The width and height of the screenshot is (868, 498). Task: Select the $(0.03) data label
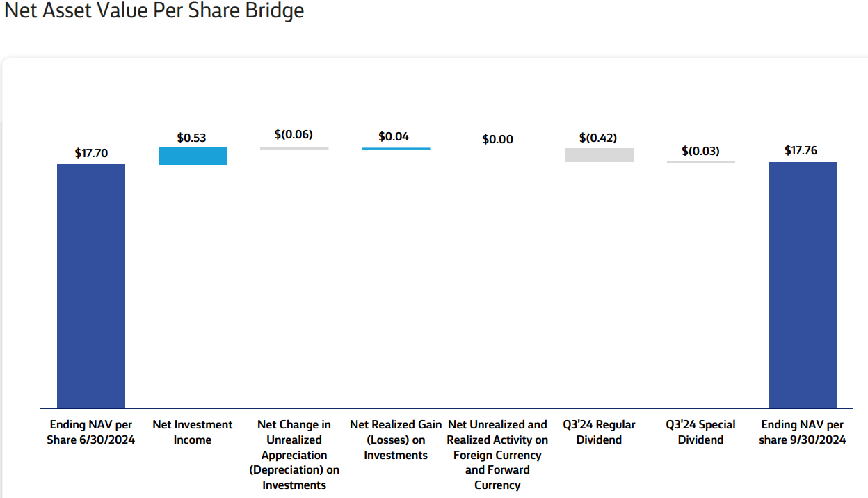700,150
